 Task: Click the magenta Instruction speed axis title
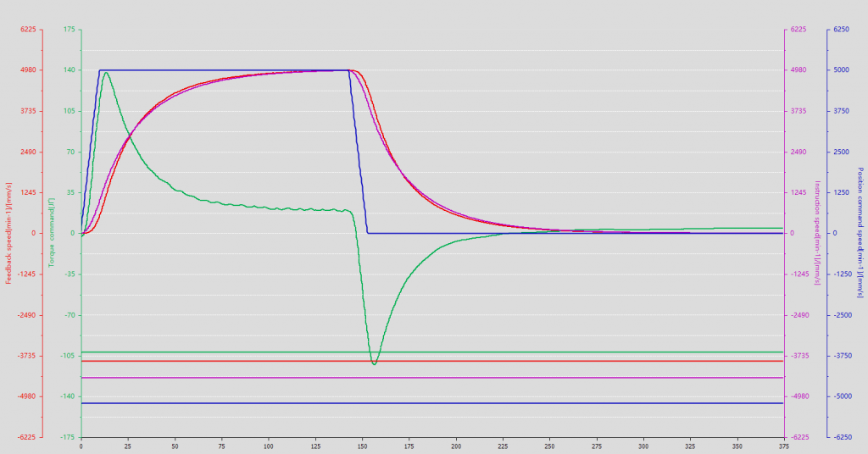817,233
